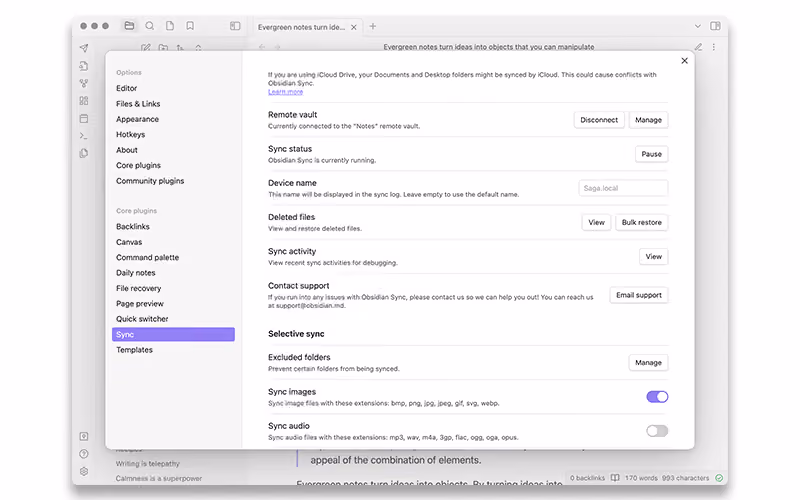This screenshot has height=500, width=800.
Task: Click the bookmarks icon in top bar
Action: (190, 26)
